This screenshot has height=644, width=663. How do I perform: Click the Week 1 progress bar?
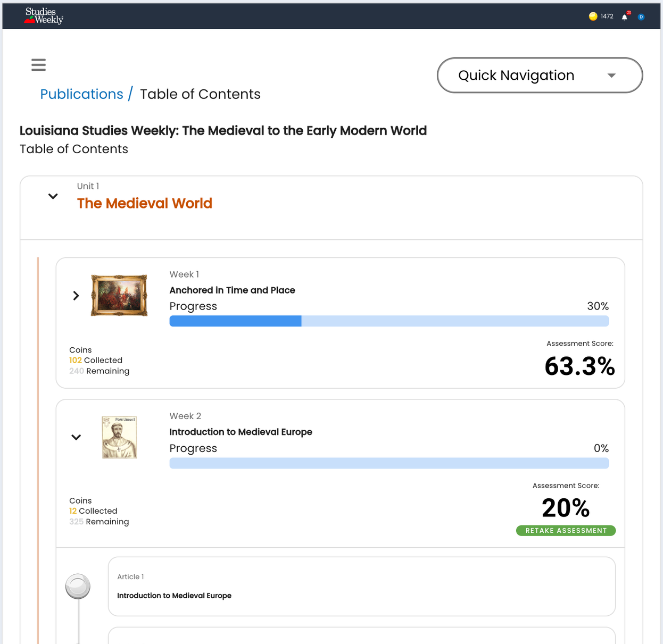pyautogui.click(x=389, y=321)
